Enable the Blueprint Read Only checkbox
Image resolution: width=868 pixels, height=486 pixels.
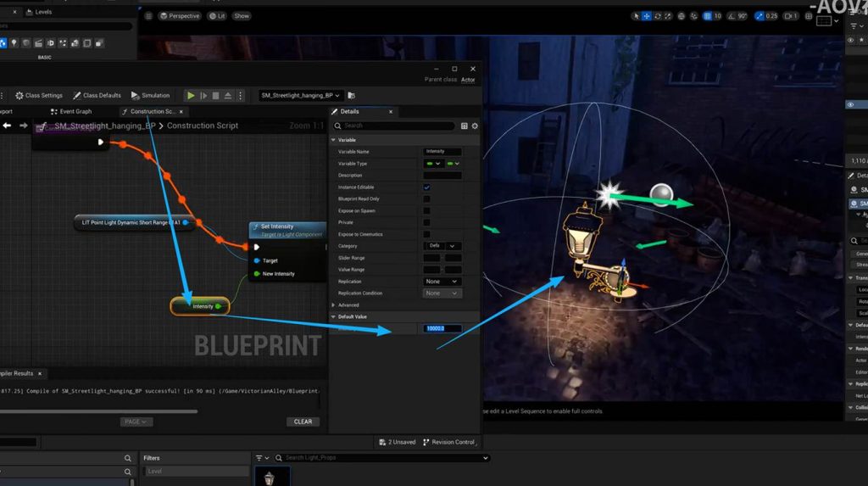pos(426,198)
